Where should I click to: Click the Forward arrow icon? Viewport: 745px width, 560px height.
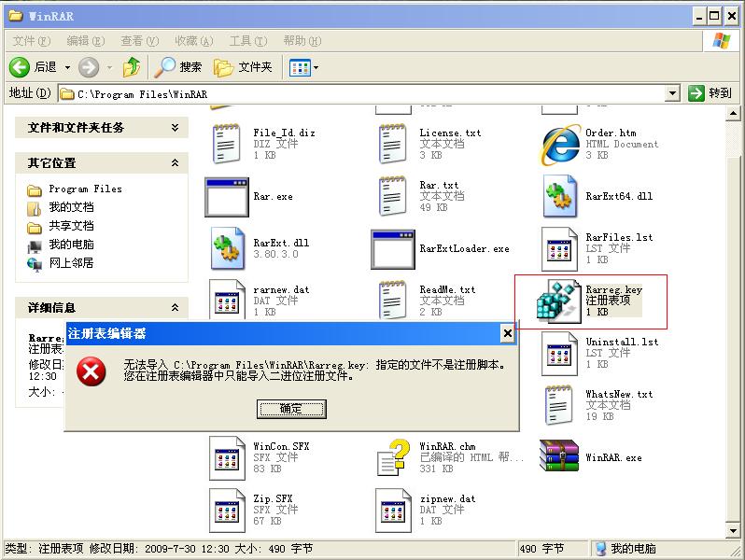pos(89,67)
